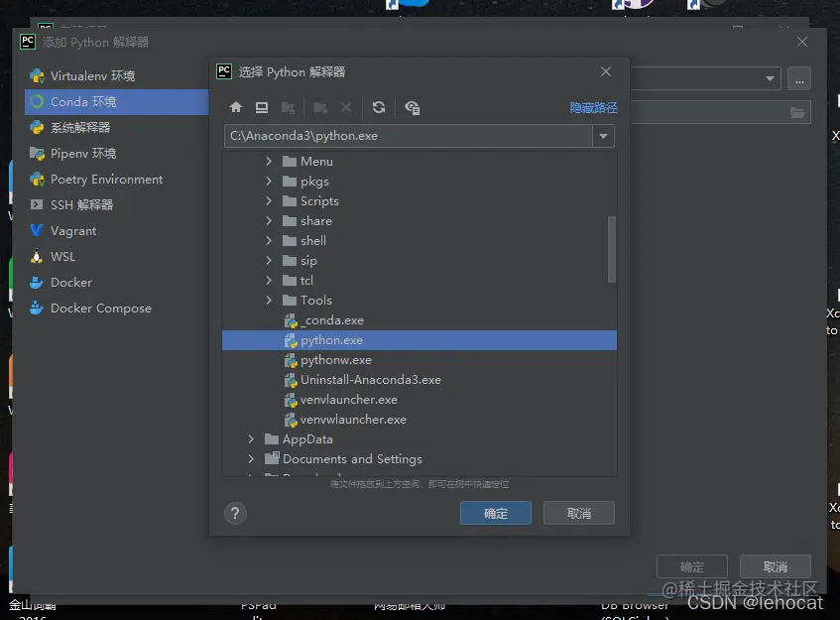Screen dimensions: 840x620
Task: Expand the Menu folder
Action: (269, 161)
